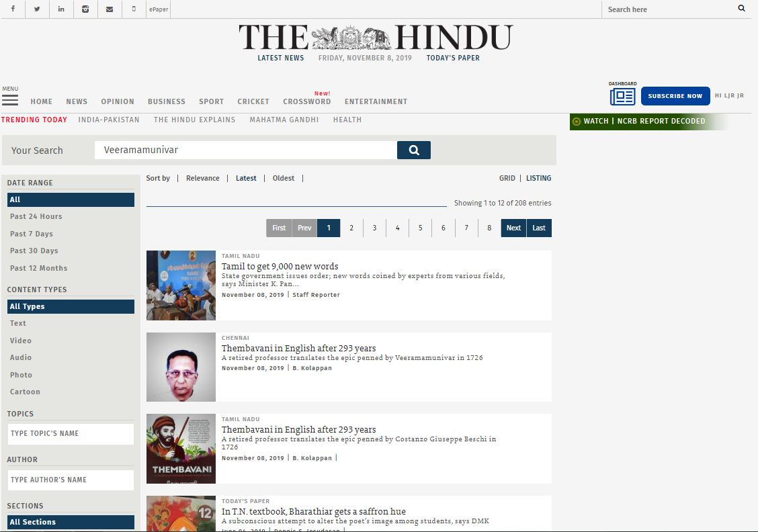Go to Latest News
The width and height of the screenshot is (758, 532).
(x=281, y=58)
